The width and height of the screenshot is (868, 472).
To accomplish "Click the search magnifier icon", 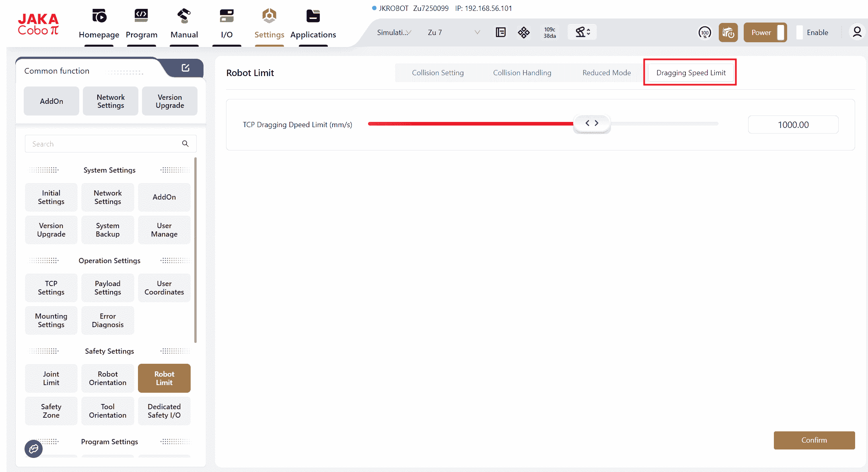I will click(185, 144).
